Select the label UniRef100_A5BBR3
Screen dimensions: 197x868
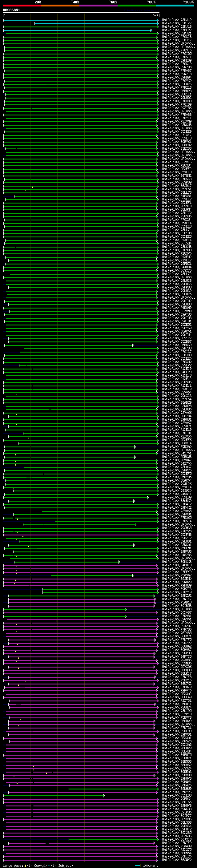click(x=177, y=91)
